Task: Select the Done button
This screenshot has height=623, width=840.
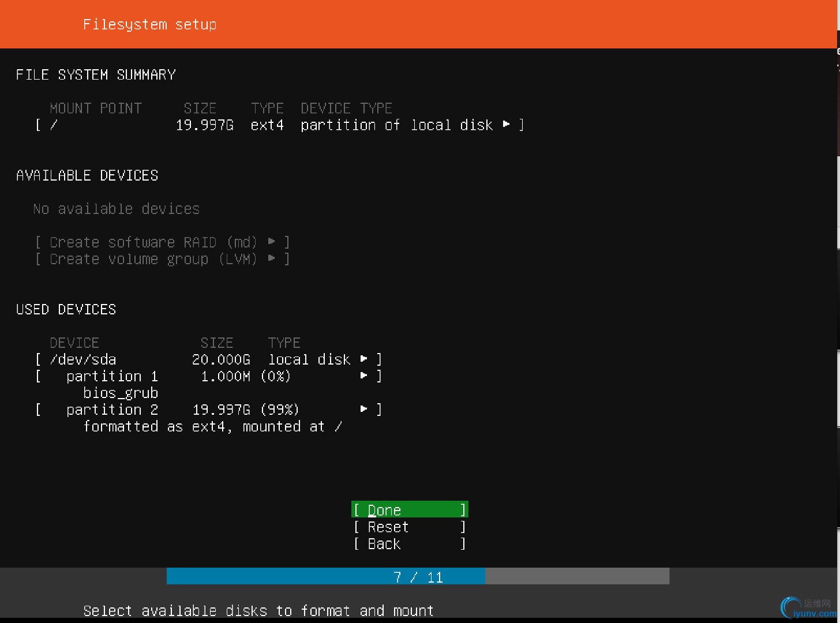Action: (410, 510)
